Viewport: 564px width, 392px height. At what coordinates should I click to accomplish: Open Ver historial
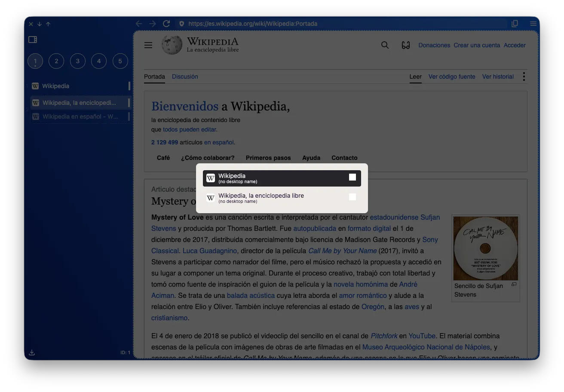(498, 77)
